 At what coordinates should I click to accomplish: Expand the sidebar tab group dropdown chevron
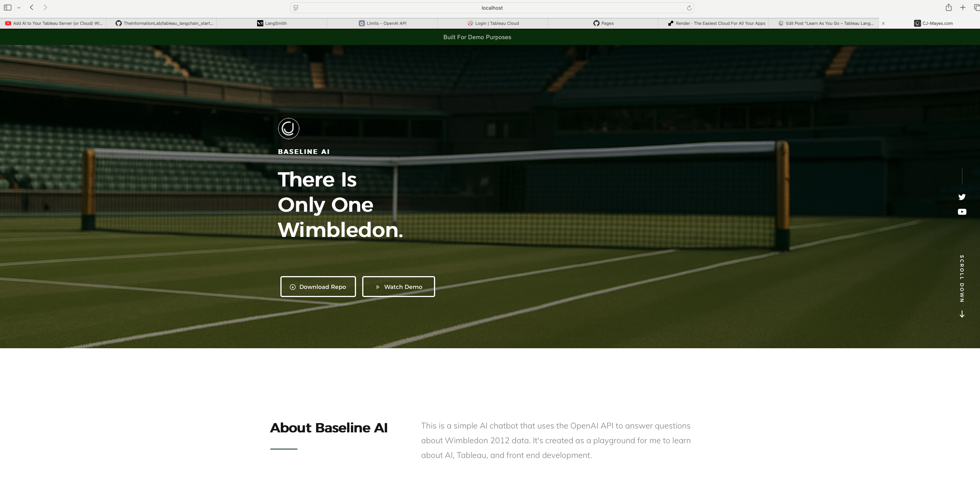[x=19, y=8]
